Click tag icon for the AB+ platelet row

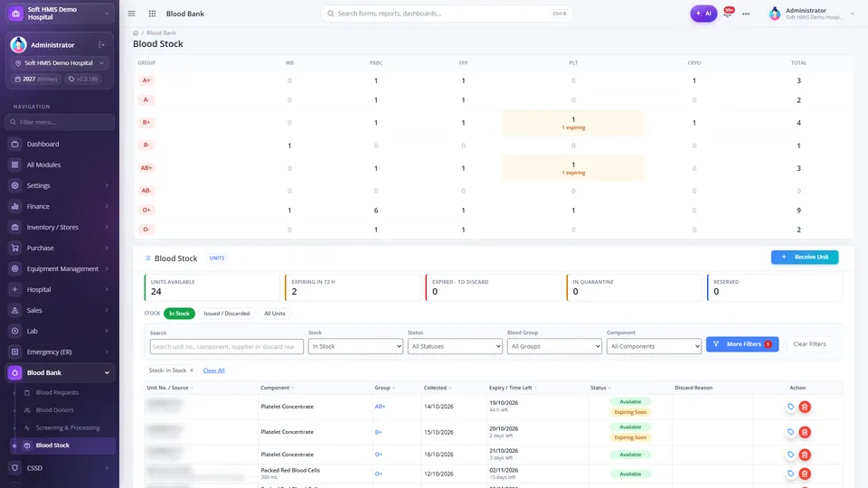(790, 407)
